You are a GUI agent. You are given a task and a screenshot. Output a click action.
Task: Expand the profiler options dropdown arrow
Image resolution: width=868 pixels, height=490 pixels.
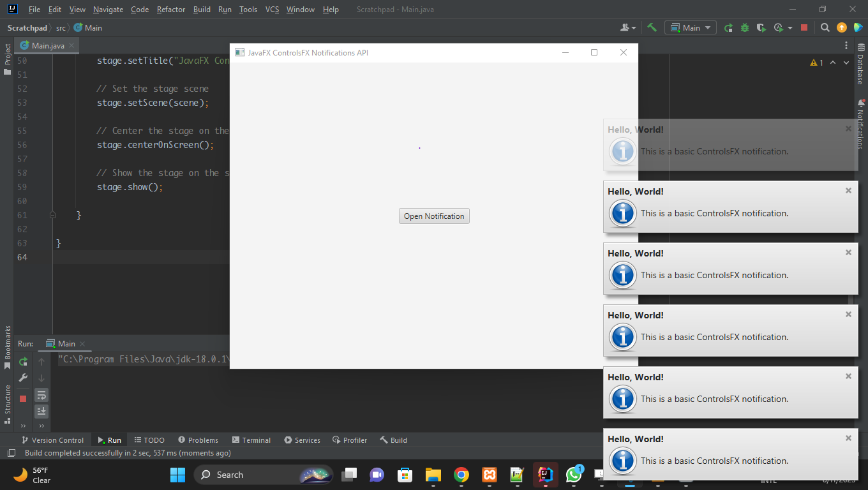tap(790, 28)
